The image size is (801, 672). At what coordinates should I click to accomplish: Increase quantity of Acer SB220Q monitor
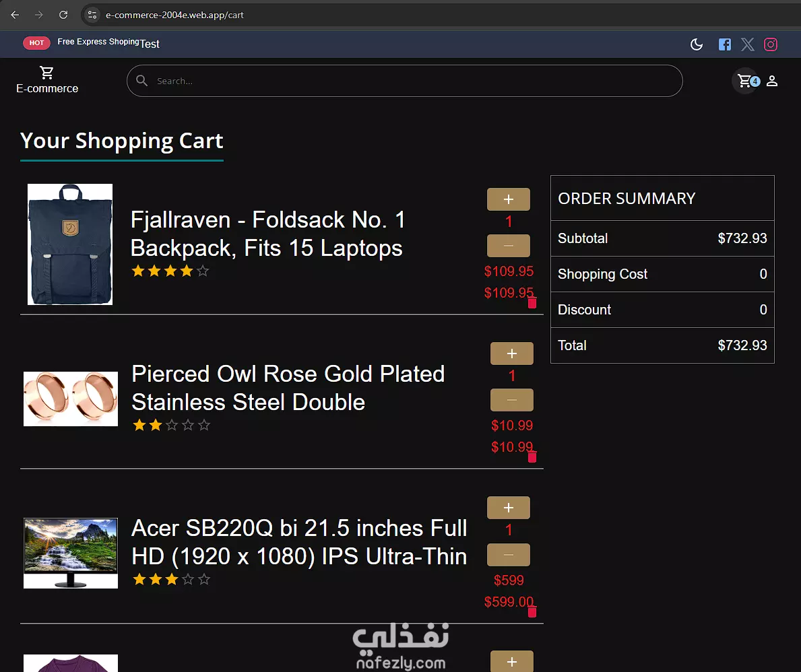tap(508, 508)
